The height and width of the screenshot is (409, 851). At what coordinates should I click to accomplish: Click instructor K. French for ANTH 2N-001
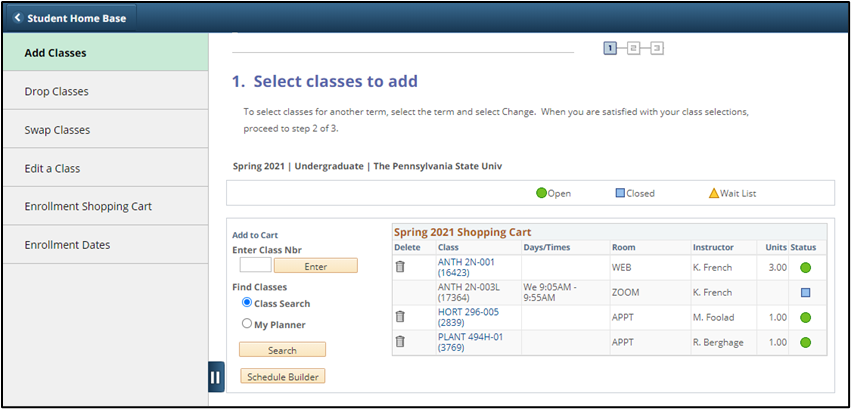[x=713, y=267]
